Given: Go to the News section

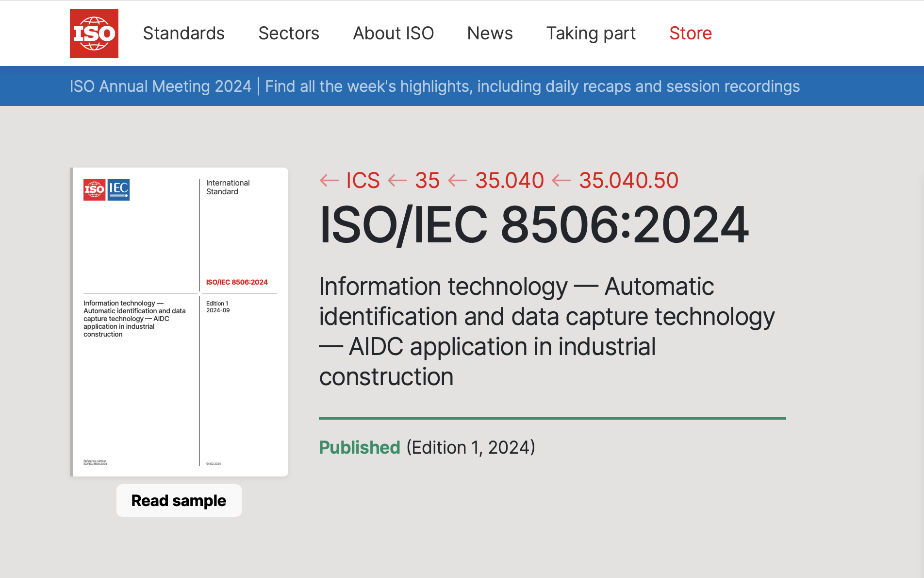Looking at the screenshot, I should click(x=490, y=34).
